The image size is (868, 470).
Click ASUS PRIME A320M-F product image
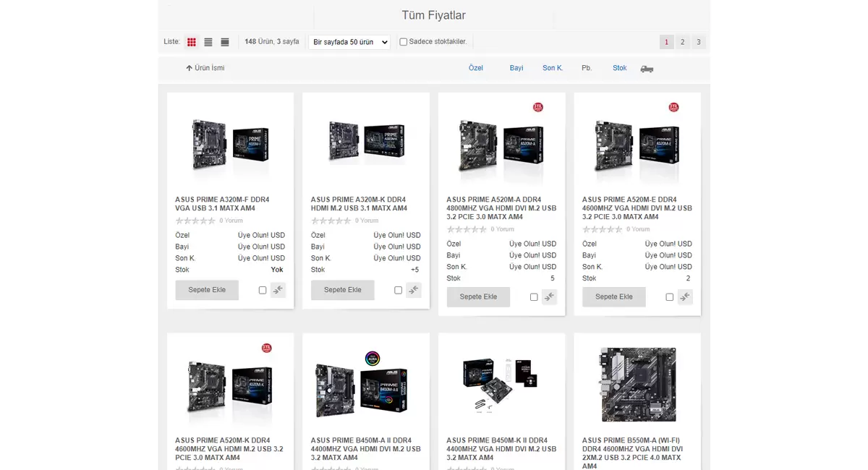point(230,145)
